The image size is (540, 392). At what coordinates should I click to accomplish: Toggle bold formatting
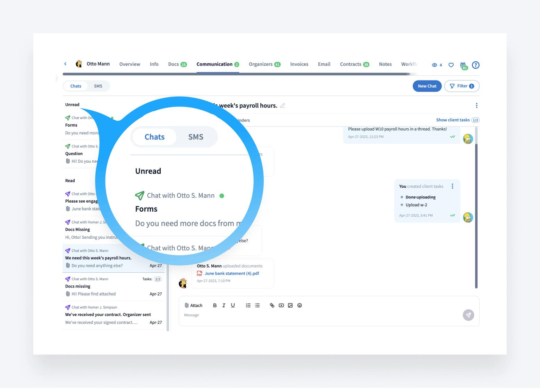pyautogui.click(x=215, y=305)
